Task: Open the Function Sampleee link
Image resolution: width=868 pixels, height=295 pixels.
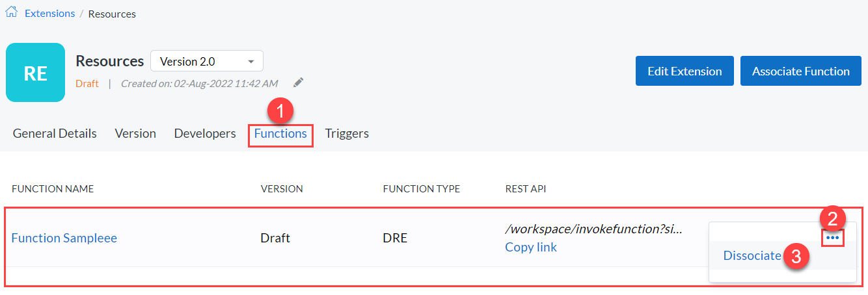Action: tap(64, 238)
